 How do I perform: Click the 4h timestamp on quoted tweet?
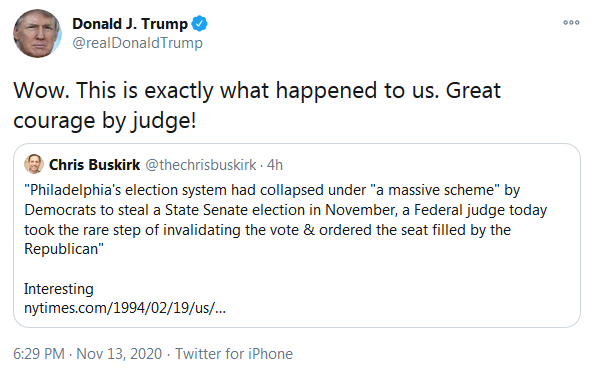[275, 165]
